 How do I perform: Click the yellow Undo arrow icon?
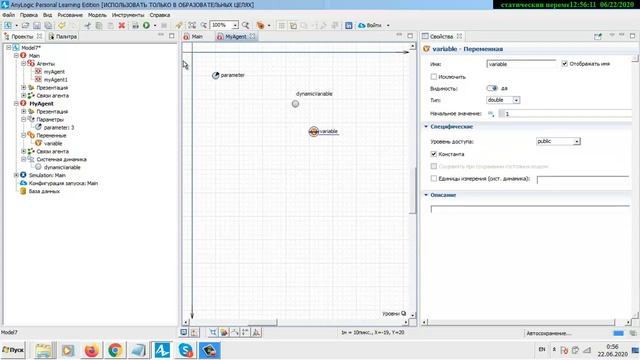(x=62, y=25)
